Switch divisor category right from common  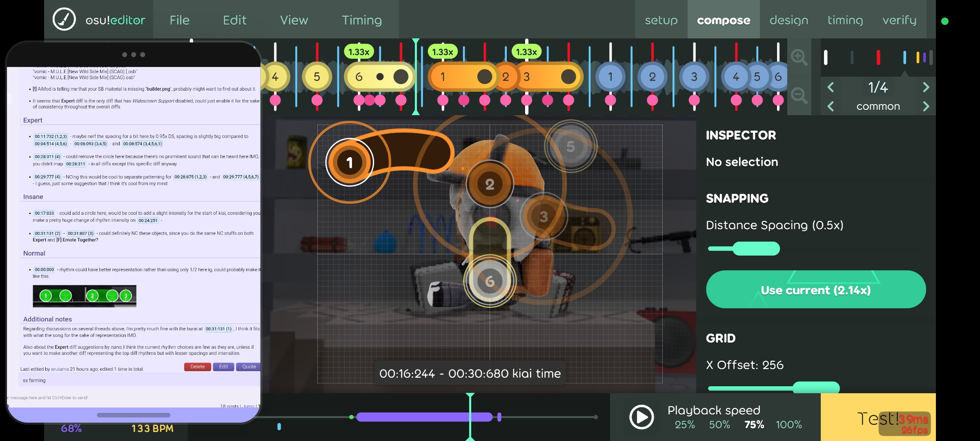click(926, 107)
